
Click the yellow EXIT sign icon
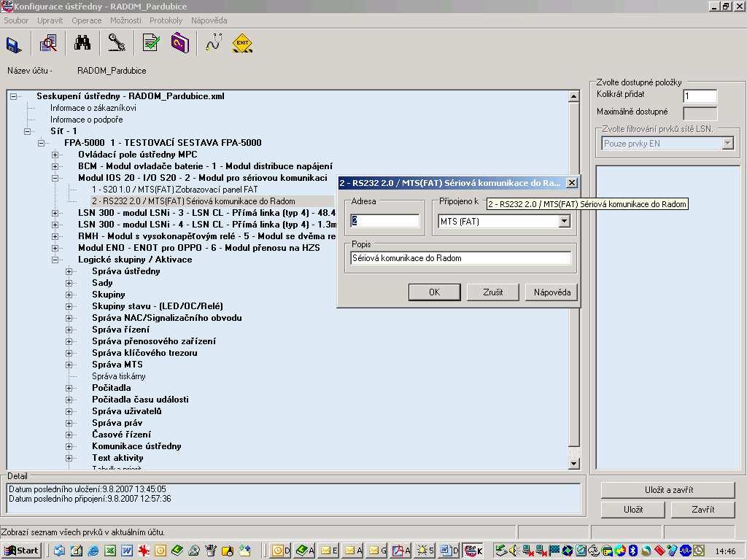click(x=242, y=43)
